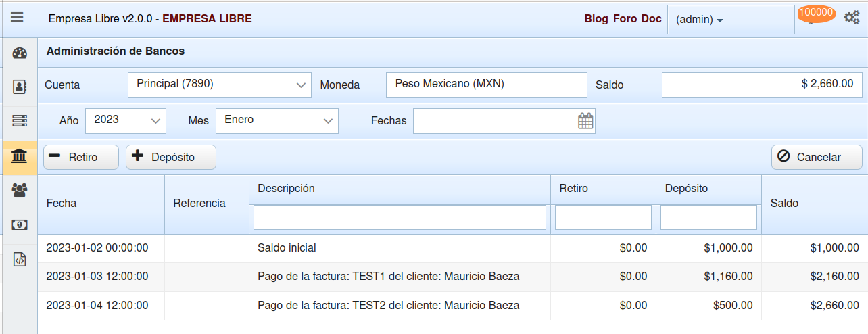Open the money bill sidebar icon
Image resolution: width=868 pixels, height=334 pixels.
pyautogui.click(x=20, y=225)
